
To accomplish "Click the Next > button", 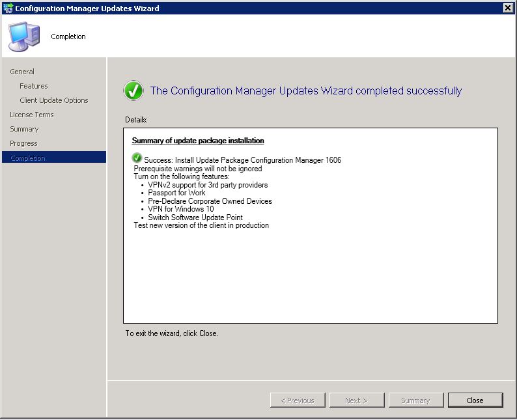I will click(356, 400).
